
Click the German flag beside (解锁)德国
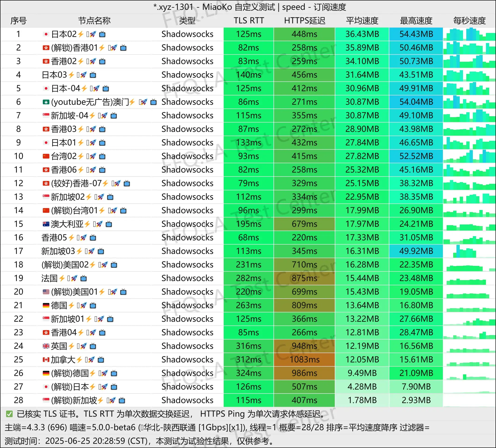[46, 373]
